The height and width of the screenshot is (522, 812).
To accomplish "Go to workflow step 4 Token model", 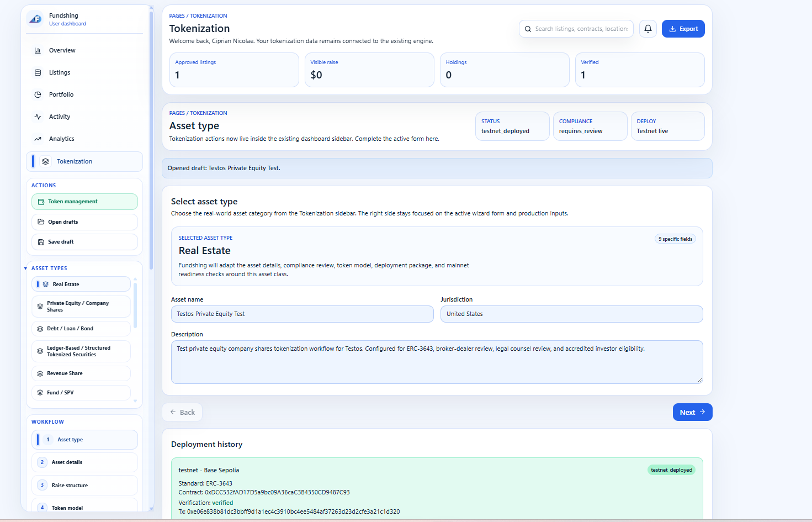I will [84, 505].
